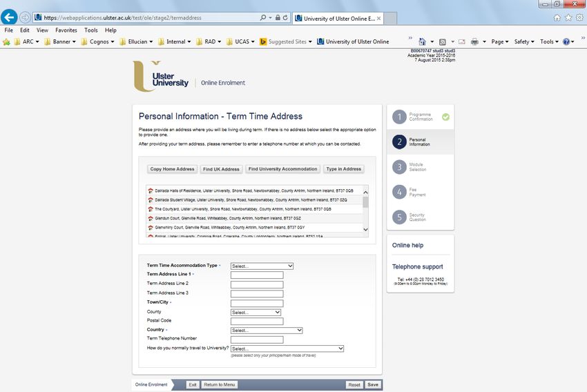Screen dimensions: 587x392
Task: Open the Term Time Accommodation Type dropdown
Action: click(262, 266)
